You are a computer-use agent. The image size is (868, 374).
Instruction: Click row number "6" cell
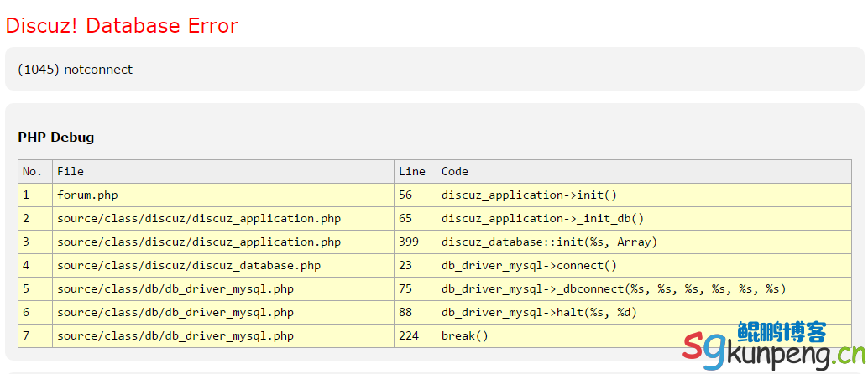tap(35, 313)
